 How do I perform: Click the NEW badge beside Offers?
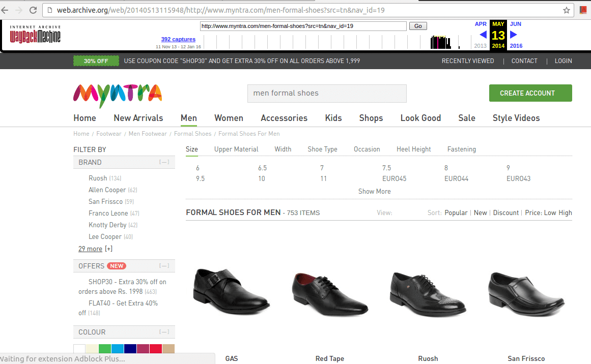(117, 266)
